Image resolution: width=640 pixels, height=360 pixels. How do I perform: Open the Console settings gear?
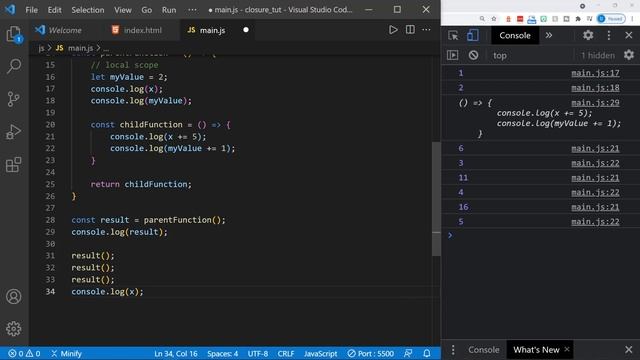click(x=629, y=55)
